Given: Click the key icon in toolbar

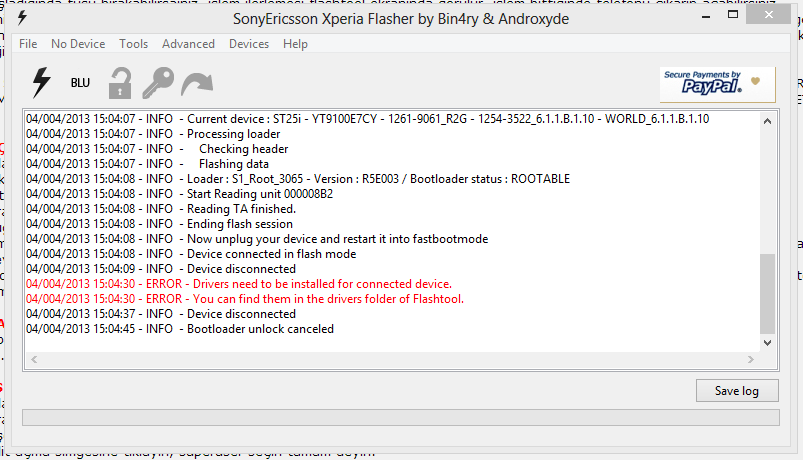Looking at the screenshot, I should [158, 82].
